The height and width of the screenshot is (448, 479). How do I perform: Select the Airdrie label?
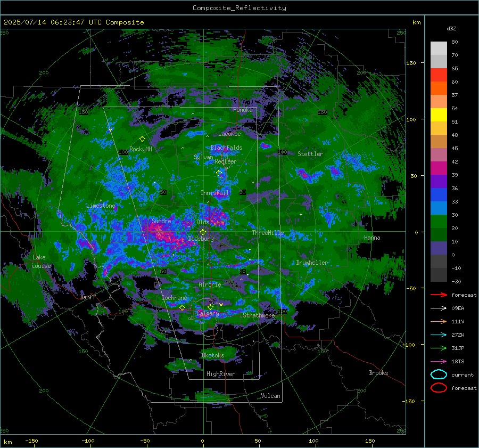(210, 284)
